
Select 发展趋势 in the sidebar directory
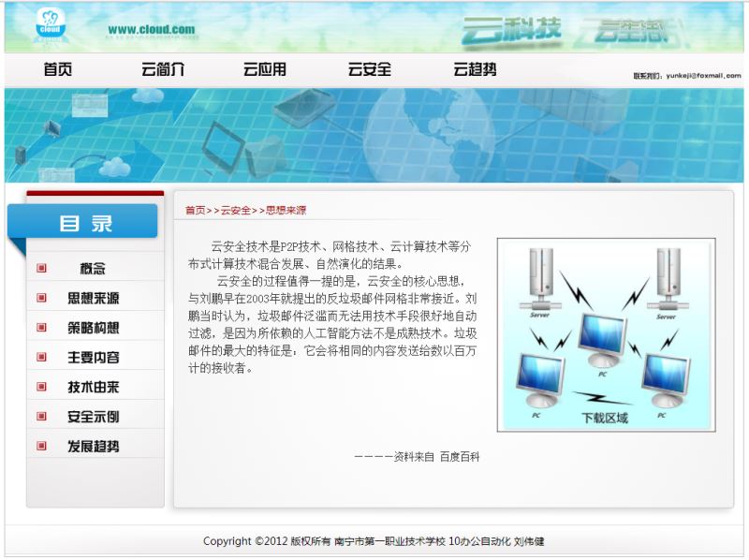(x=93, y=446)
